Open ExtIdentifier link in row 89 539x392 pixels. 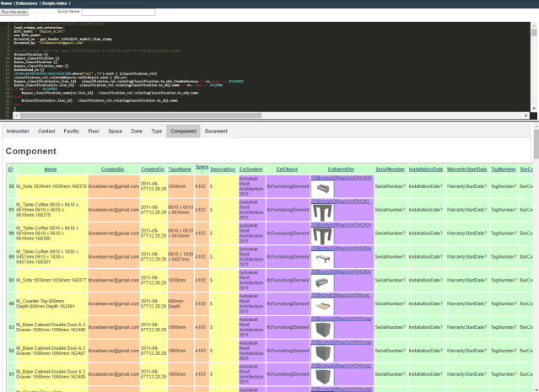[342, 249]
